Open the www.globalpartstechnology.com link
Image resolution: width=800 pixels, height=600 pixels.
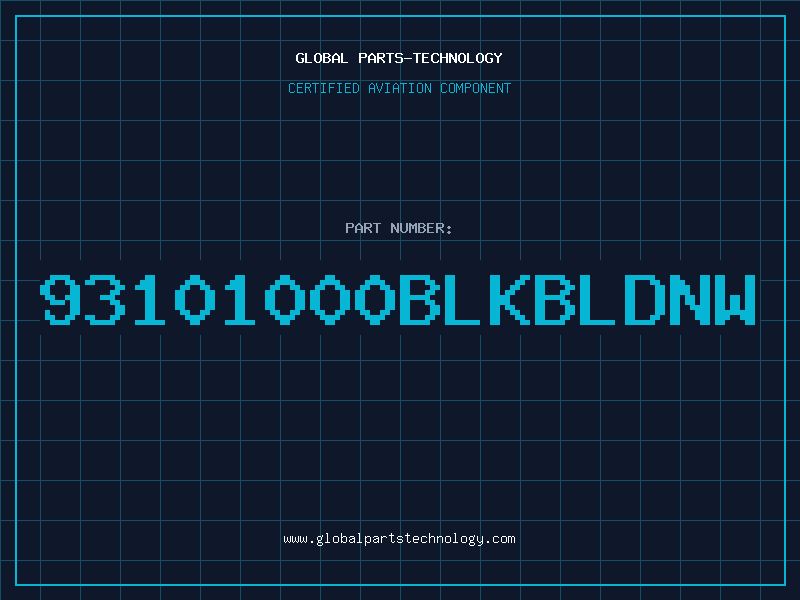[x=399, y=539]
